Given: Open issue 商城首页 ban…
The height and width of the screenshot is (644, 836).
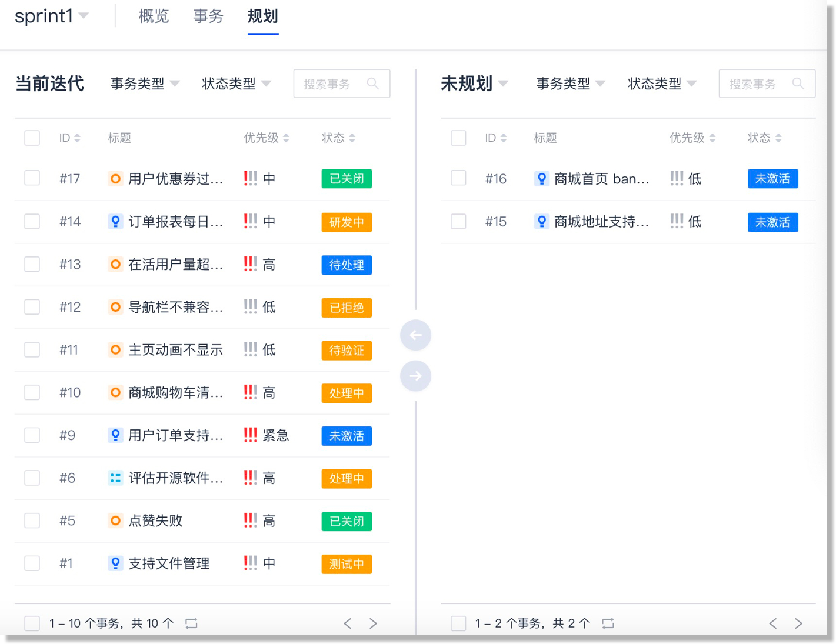Looking at the screenshot, I should tap(602, 179).
